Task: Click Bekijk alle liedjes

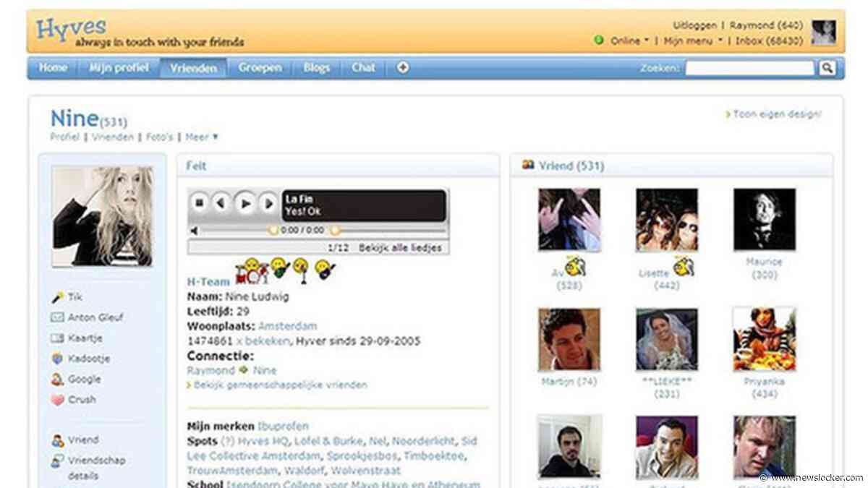Action: 400,247
